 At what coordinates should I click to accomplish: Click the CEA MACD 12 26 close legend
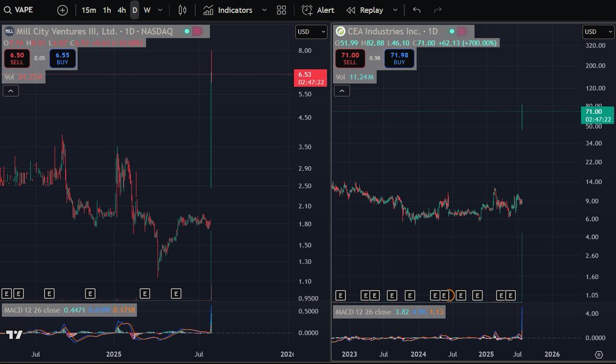pos(362,312)
